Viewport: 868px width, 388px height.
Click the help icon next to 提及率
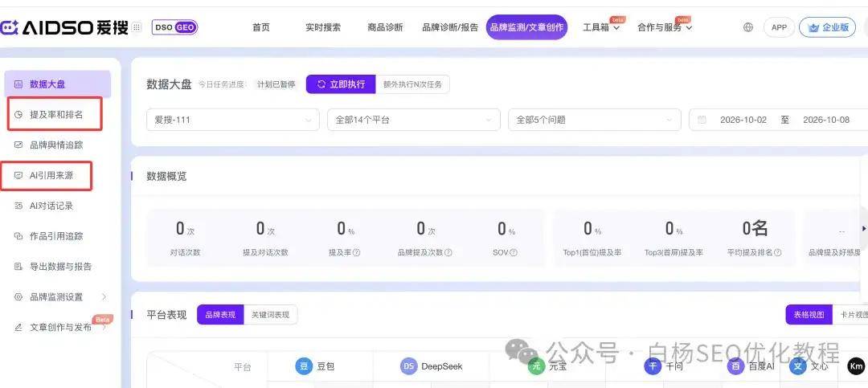pos(357,252)
